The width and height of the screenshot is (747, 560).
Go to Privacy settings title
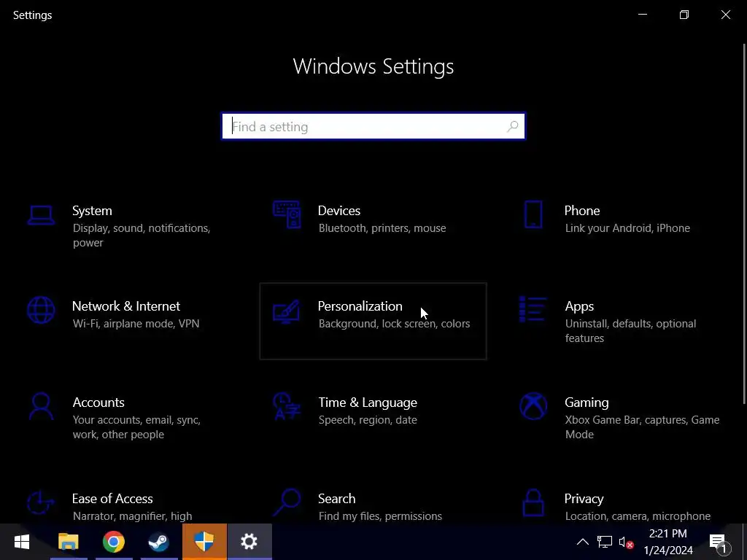[x=584, y=499]
